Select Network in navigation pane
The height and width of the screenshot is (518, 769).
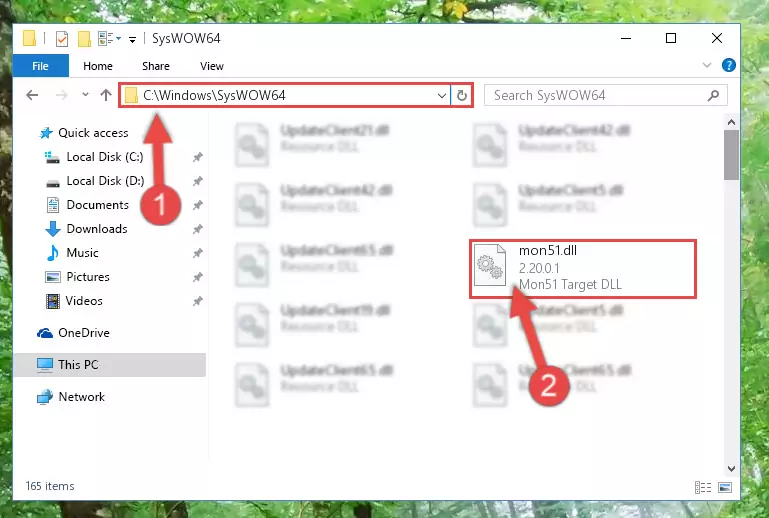81,397
